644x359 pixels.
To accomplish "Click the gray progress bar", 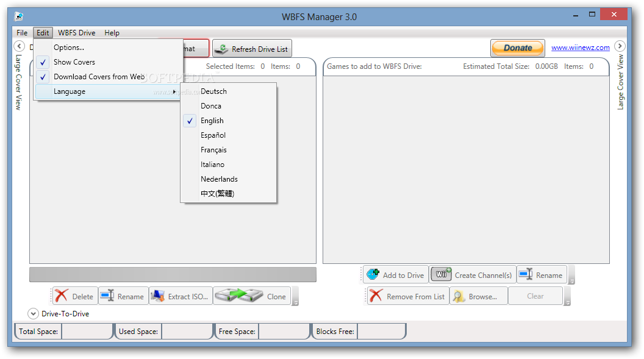I will tap(173, 274).
